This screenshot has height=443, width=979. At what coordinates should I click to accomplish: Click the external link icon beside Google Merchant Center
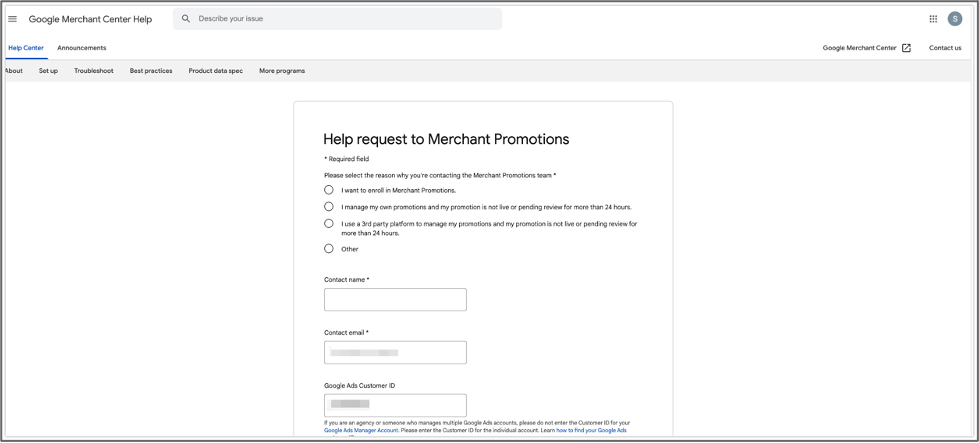click(907, 48)
